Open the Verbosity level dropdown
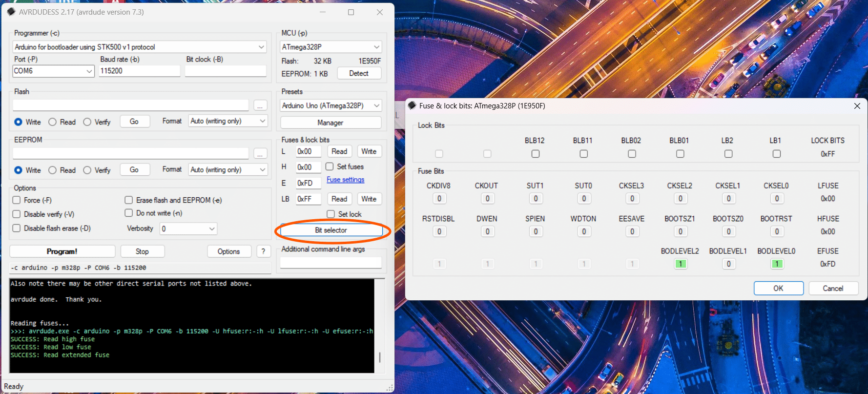This screenshot has height=394, width=868. [188, 228]
